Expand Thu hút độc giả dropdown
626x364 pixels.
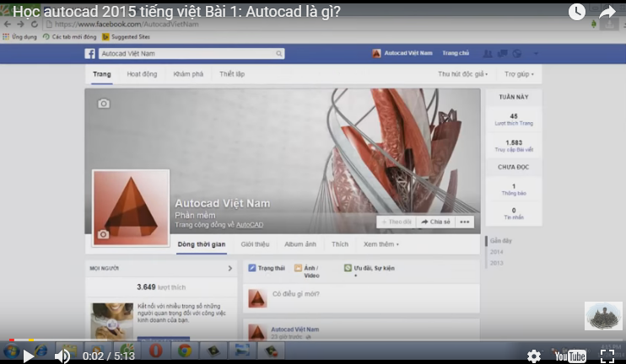(462, 74)
